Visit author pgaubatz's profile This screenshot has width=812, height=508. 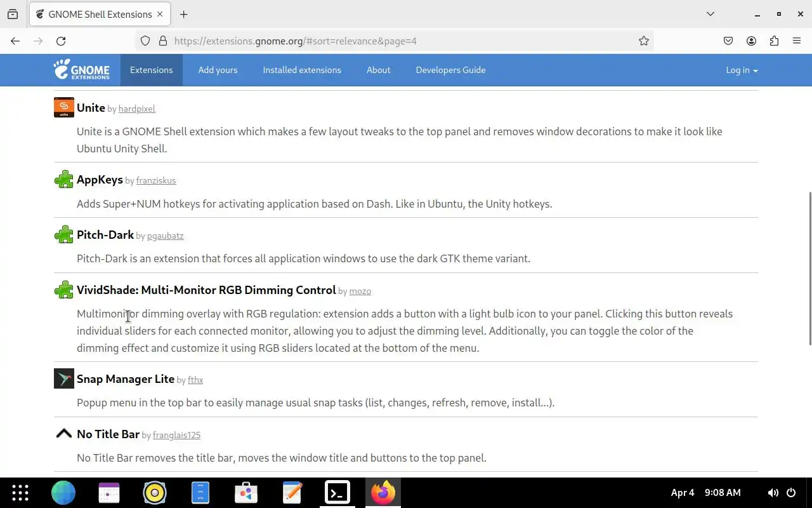166,236
